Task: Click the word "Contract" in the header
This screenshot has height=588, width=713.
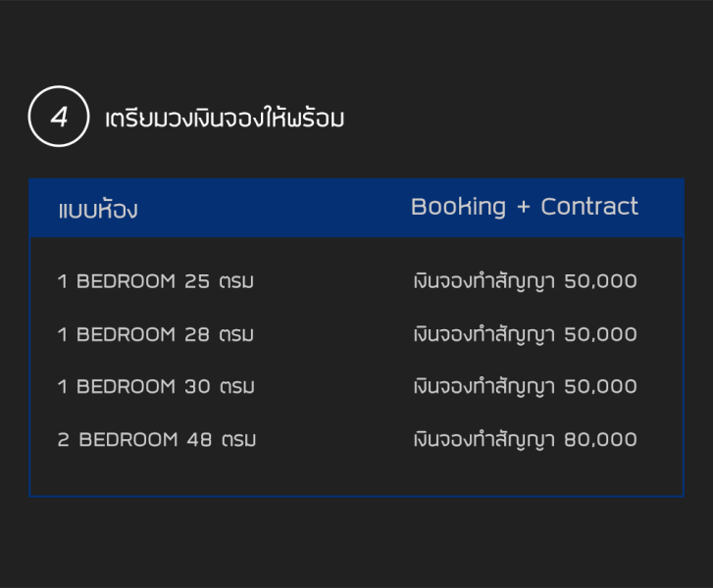Action: 589,207
